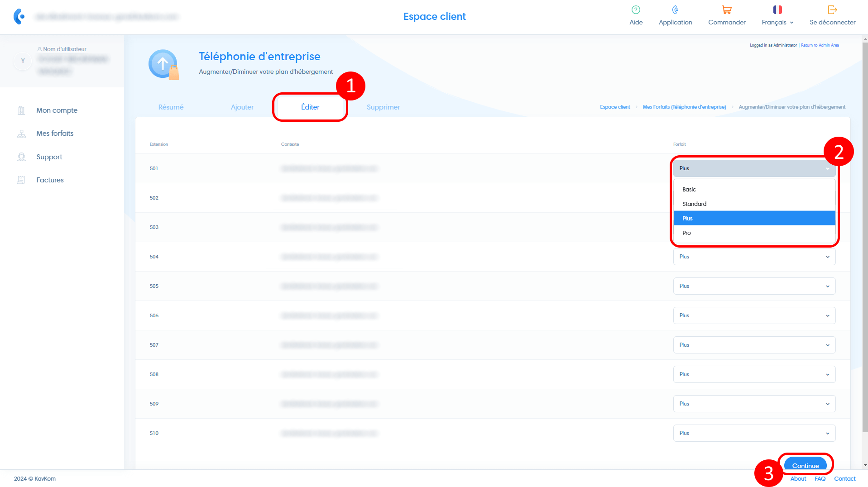This screenshot has width=868, height=487.
Task: Click the Factures invoice icon
Action: click(x=21, y=180)
